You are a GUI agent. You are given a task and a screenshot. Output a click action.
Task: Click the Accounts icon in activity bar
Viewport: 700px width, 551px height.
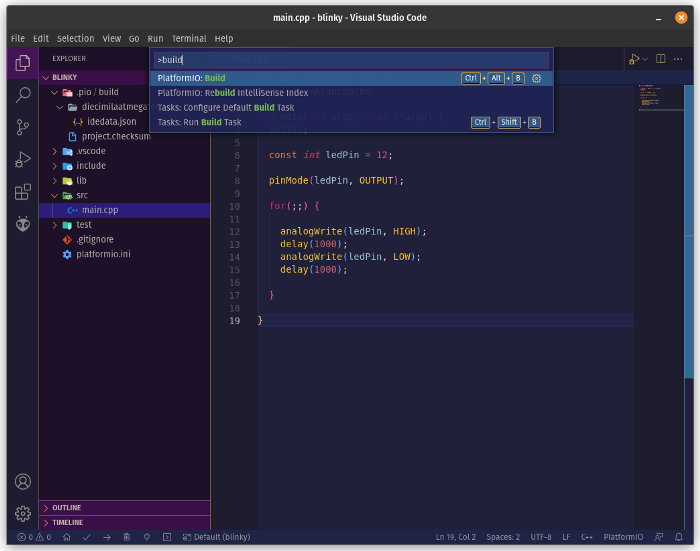[22, 481]
